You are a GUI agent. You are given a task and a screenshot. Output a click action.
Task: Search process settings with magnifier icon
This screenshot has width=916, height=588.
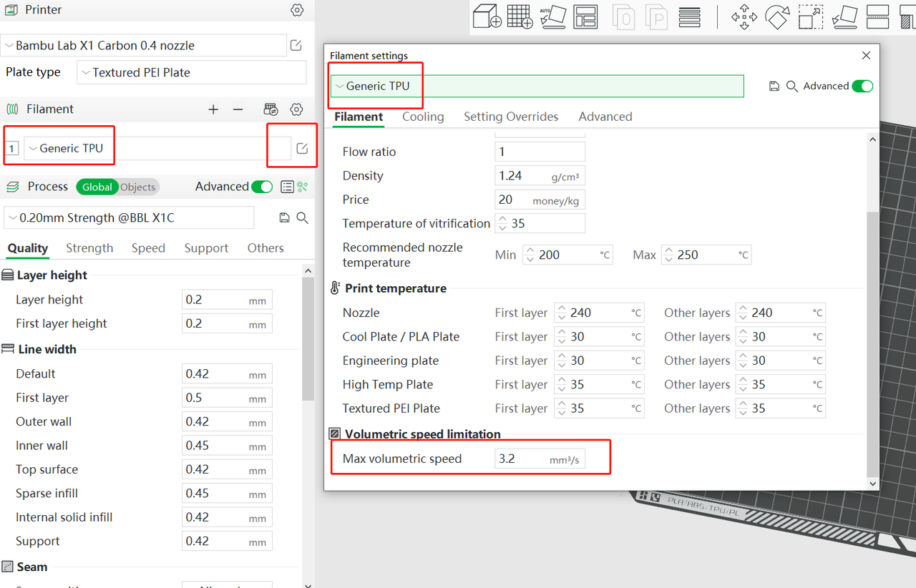[303, 217]
